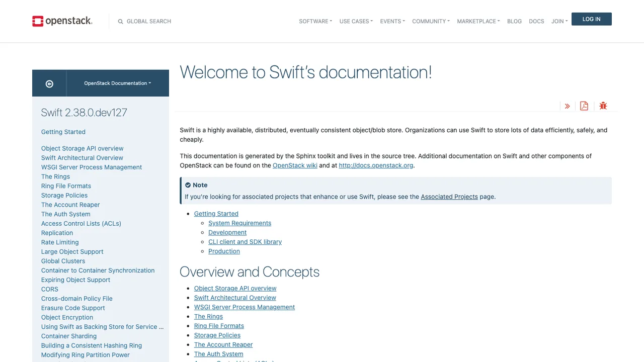Open CLI client and SDK library link
The image size is (644, 362).
pyautogui.click(x=245, y=242)
